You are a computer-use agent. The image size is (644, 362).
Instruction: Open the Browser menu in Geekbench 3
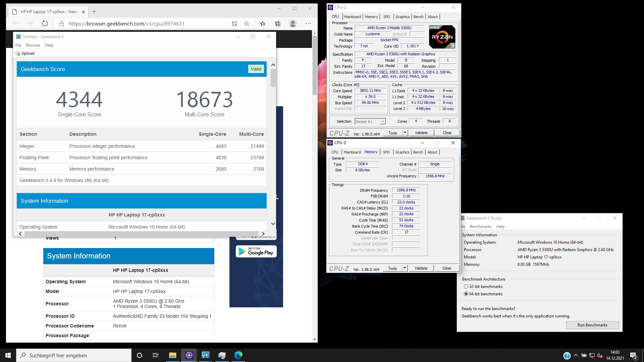(x=33, y=45)
